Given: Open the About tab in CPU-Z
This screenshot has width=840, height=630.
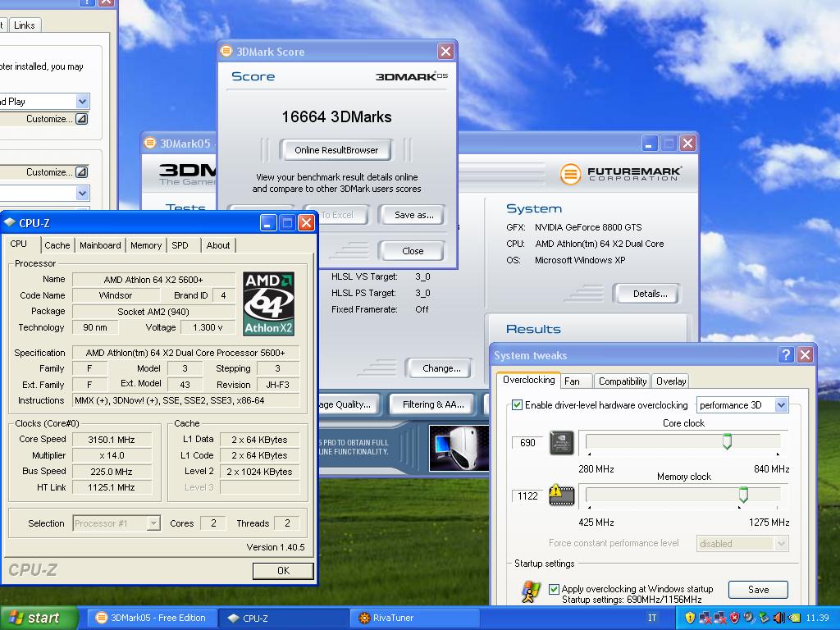Looking at the screenshot, I should (x=218, y=245).
